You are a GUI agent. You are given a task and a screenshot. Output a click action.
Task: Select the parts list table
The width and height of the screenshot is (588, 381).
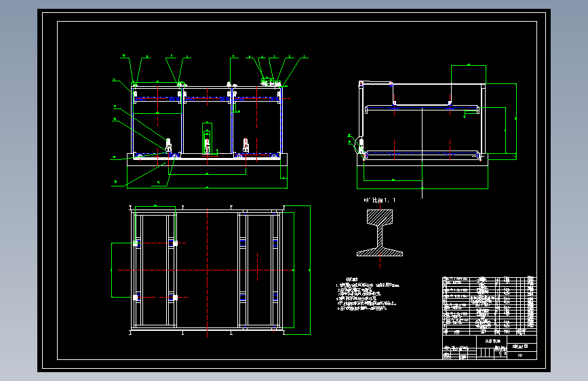(490, 306)
